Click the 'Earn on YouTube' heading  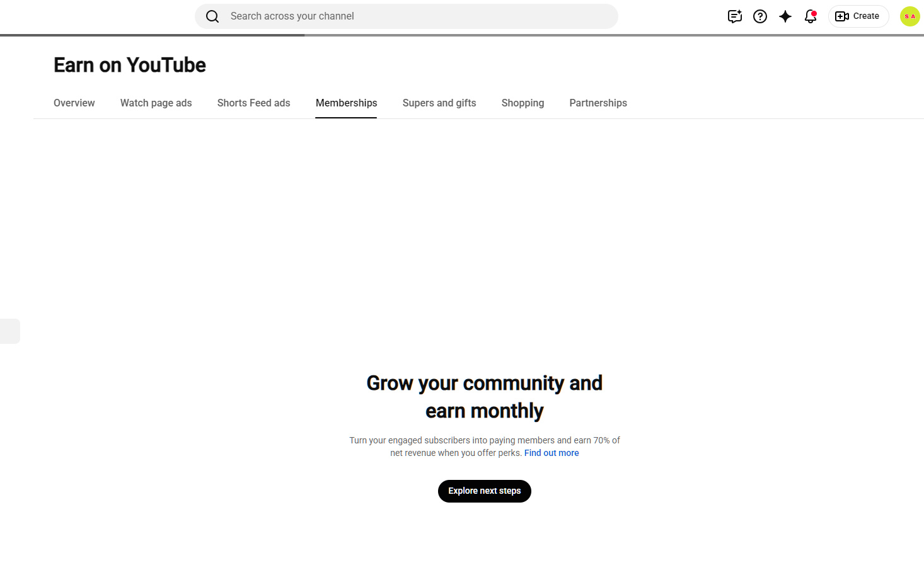(130, 65)
